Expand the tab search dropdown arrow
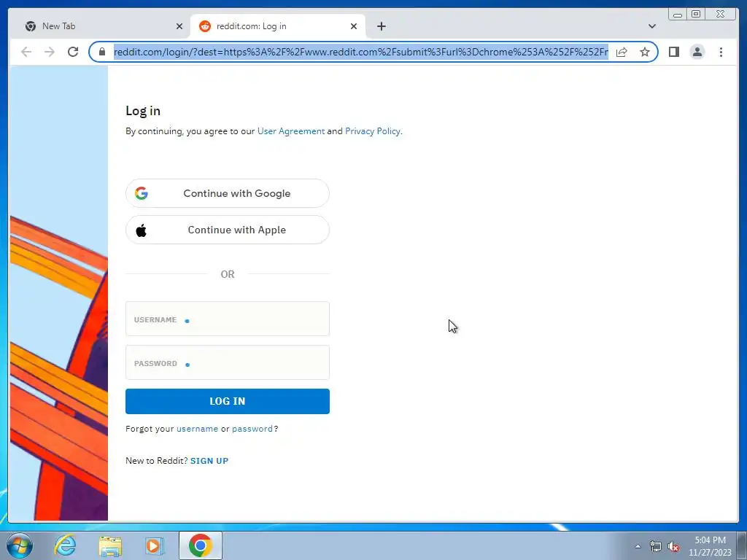747x560 pixels. (x=651, y=26)
